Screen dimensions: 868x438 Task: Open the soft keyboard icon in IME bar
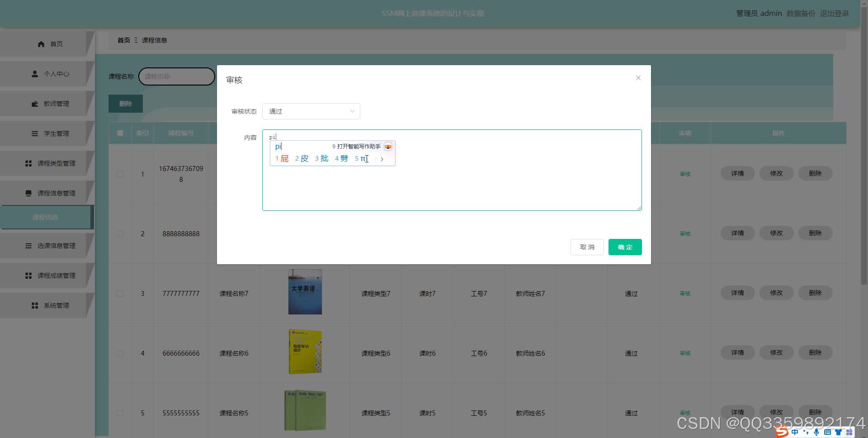(827, 432)
